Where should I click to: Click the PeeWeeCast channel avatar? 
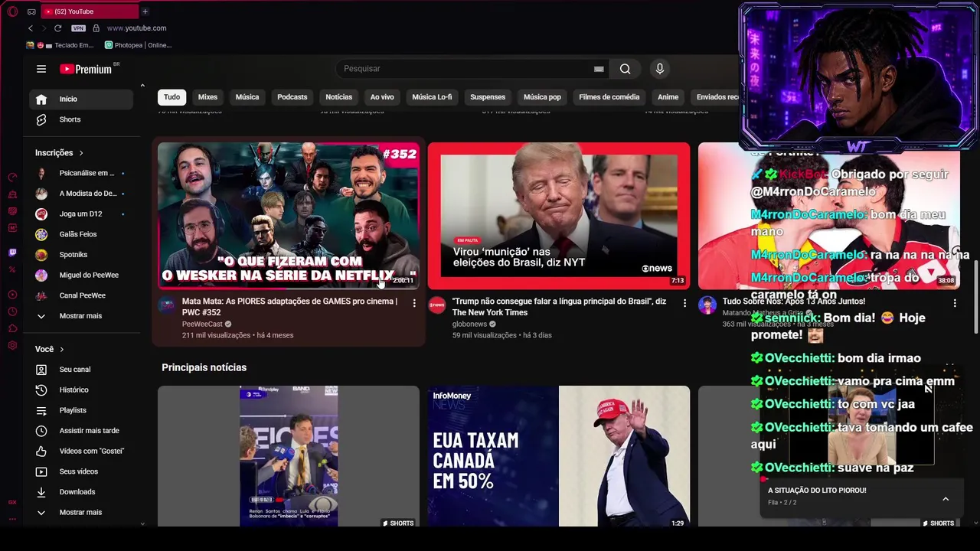click(x=167, y=305)
